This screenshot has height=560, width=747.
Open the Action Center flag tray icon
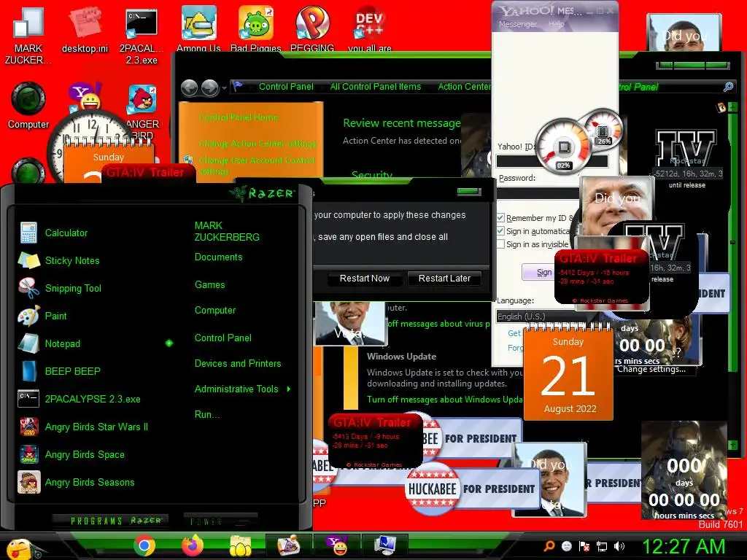(584, 546)
